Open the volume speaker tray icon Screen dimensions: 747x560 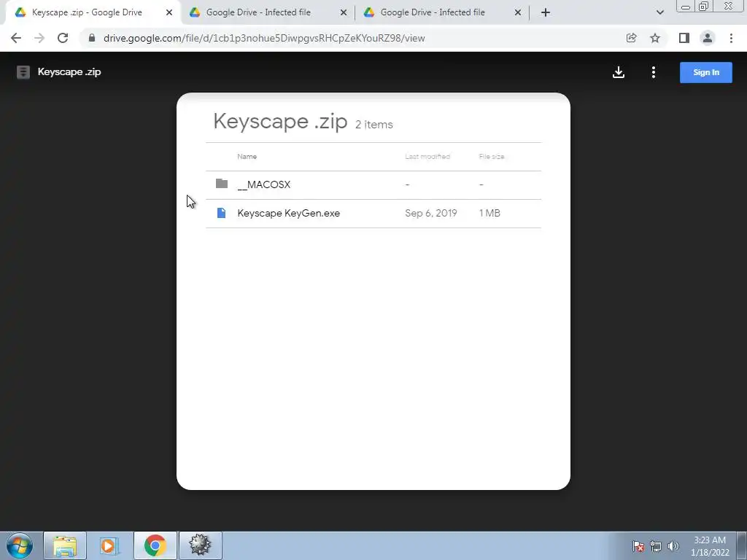[673, 546]
